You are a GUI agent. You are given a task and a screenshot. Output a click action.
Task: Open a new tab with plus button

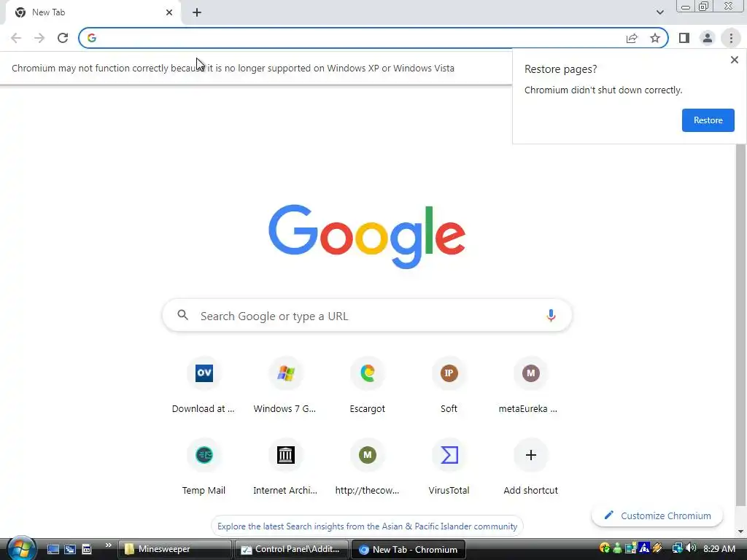pyautogui.click(x=197, y=12)
